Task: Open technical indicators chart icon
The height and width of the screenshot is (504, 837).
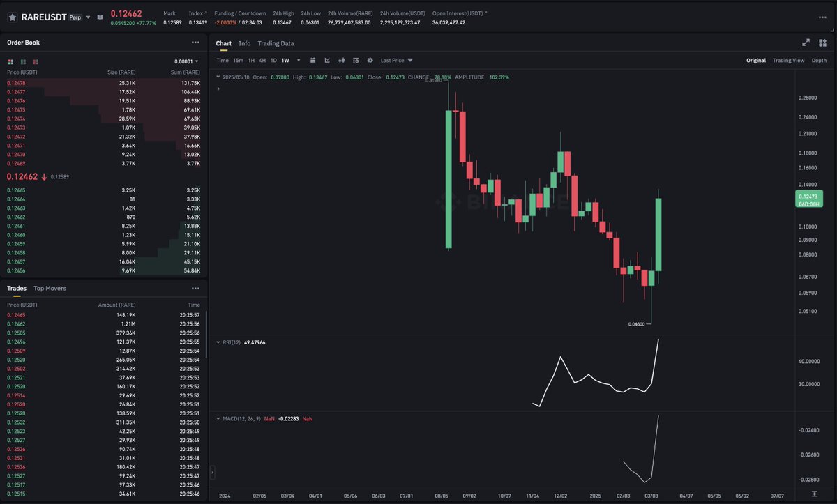Action: (x=328, y=61)
